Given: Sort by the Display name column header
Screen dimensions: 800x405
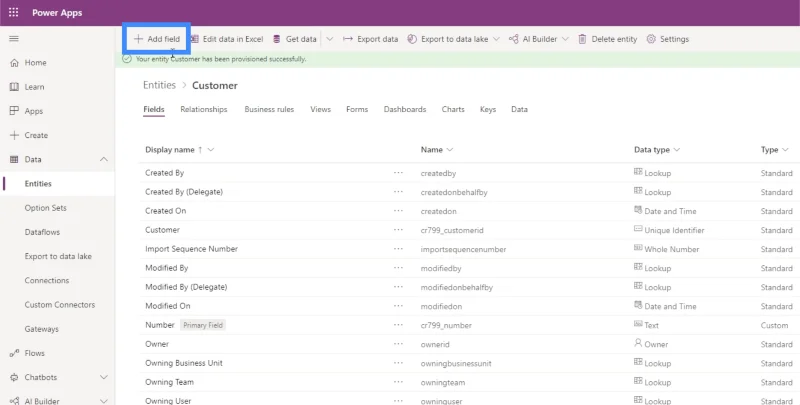Looking at the screenshot, I should tap(169, 150).
